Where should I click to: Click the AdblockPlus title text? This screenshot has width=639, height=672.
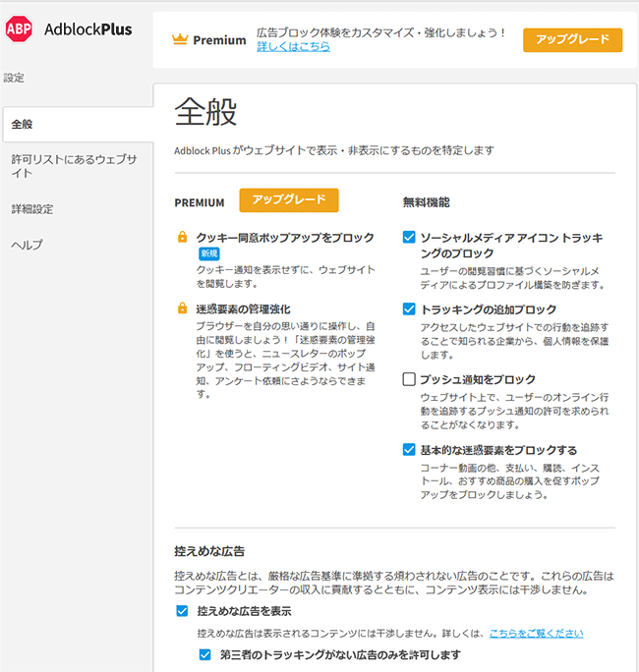pos(88,29)
